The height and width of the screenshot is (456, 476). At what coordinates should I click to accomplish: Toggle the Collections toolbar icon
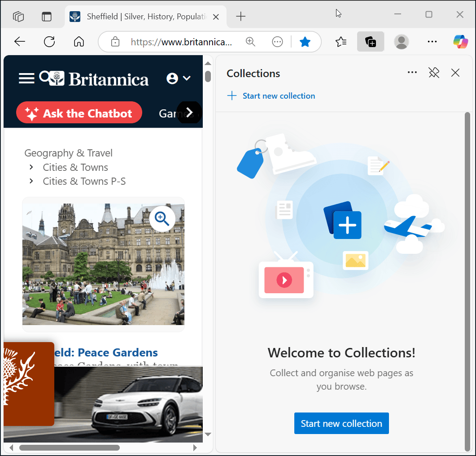[370, 41]
